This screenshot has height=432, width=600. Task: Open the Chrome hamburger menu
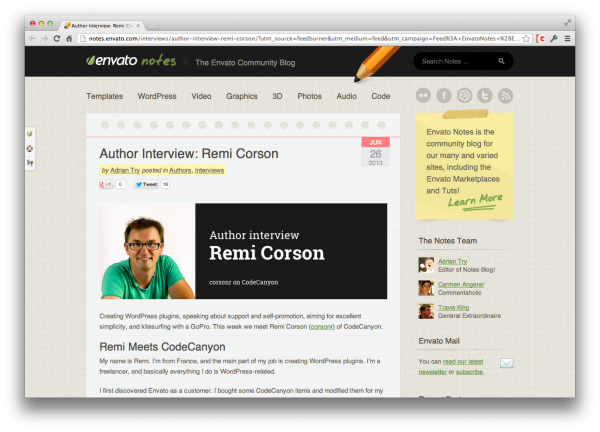[x=567, y=39]
